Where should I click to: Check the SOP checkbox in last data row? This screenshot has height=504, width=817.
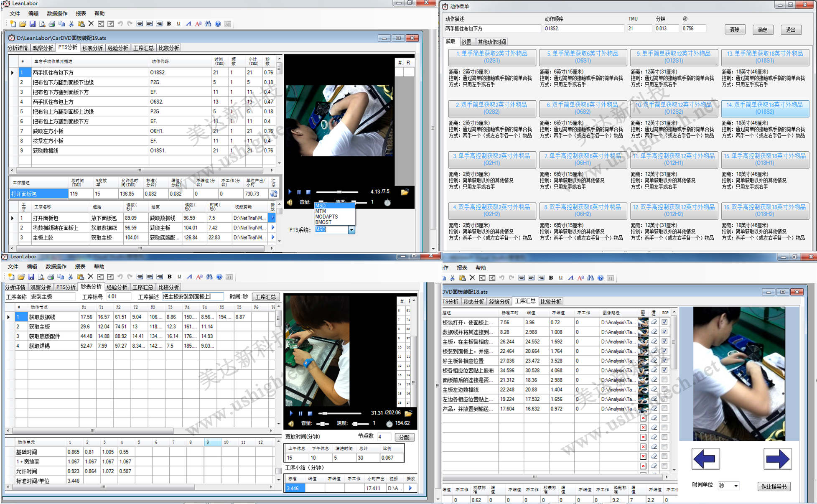pos(664,409)
